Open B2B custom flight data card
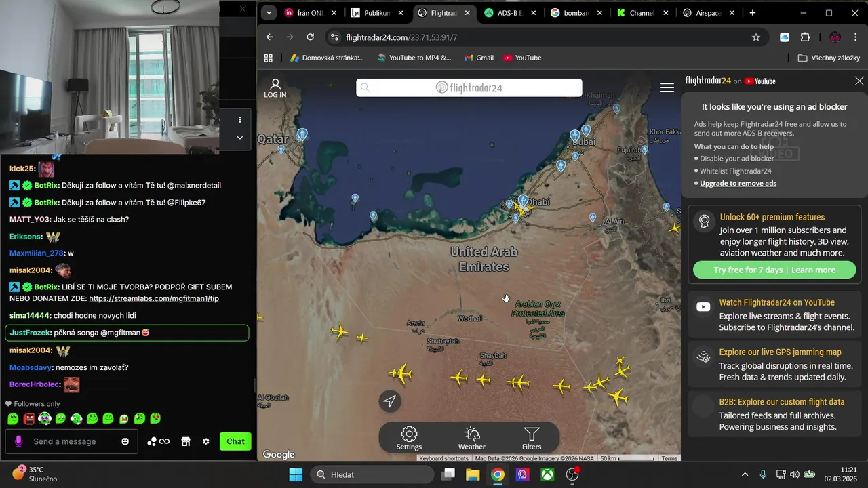Image resolution: width=868 pixels, height=488 pixels. 774,413
